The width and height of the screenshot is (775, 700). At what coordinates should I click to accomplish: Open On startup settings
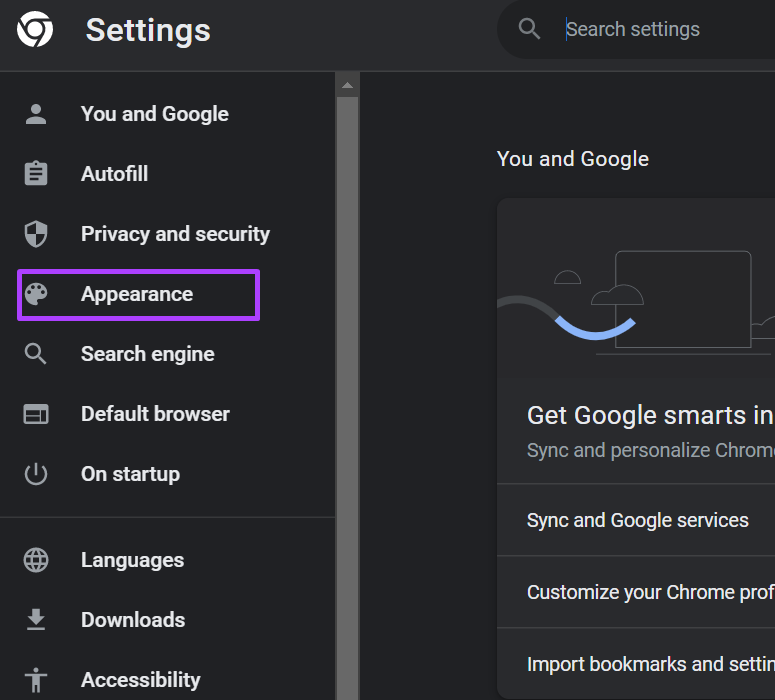(130, 474)
